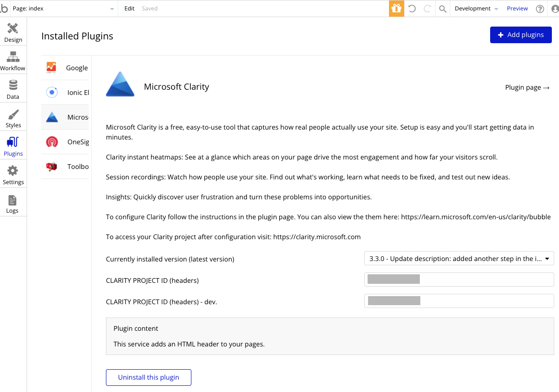Select the Microsoft Clarity plugin in list

(65, 117)
